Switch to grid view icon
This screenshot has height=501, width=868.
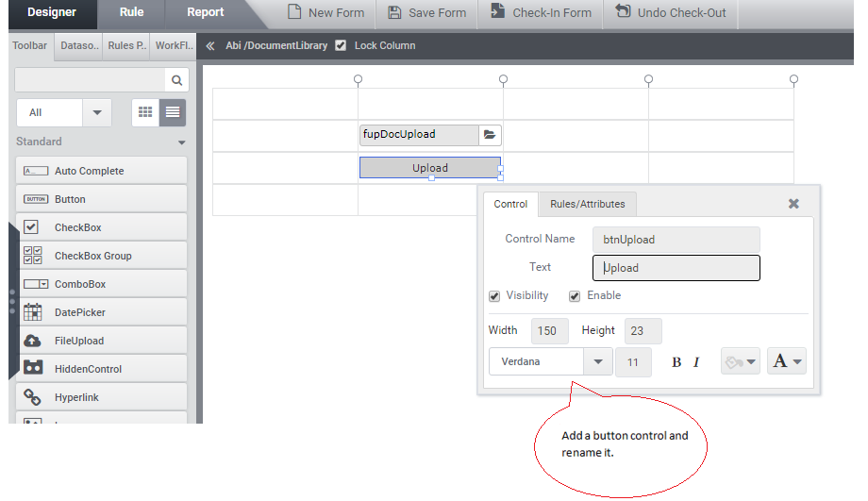coord(145,112)
